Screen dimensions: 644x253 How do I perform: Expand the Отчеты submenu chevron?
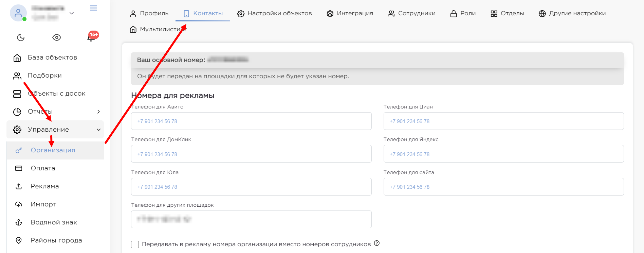point(98,112)
